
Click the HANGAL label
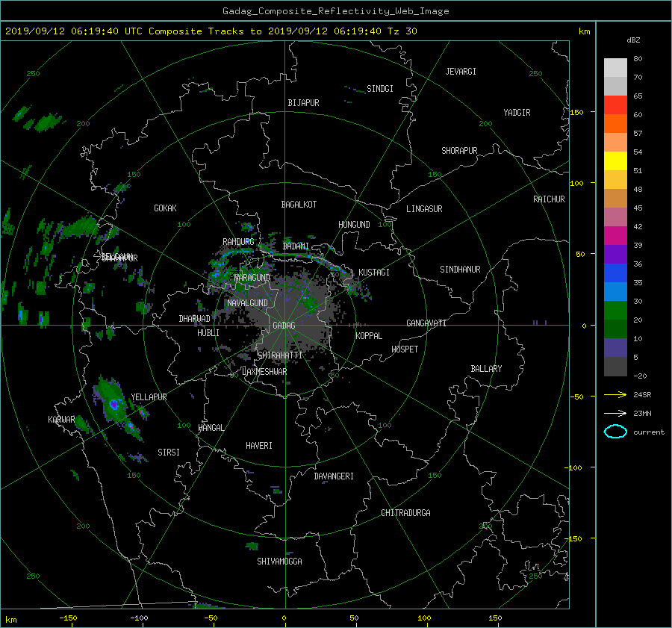[211, 428]
